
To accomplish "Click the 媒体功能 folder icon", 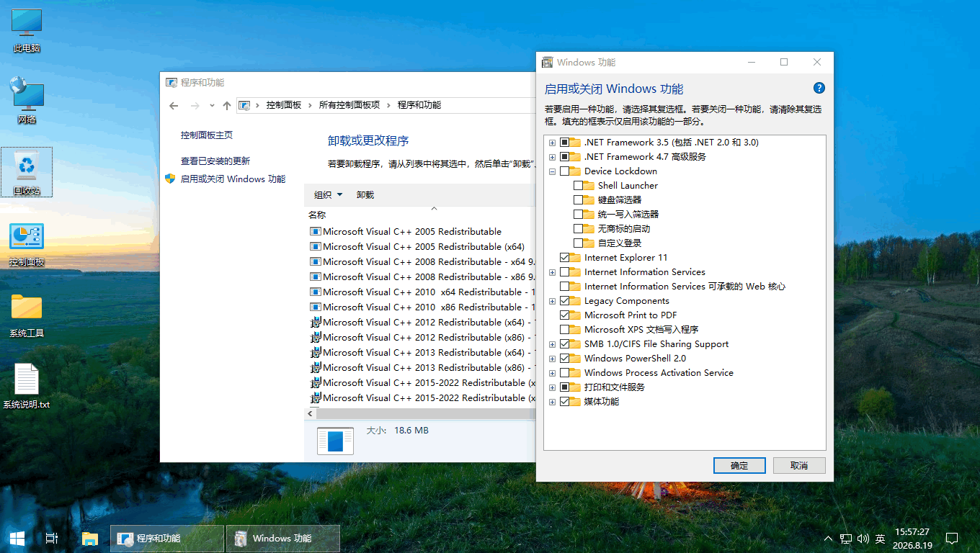I will tap(575, 401).
